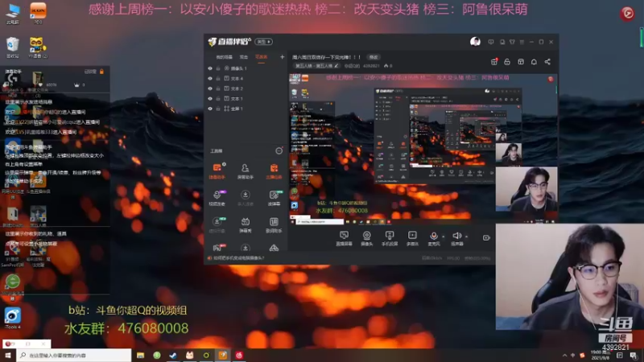The image size is (644, 362).
Task: Hide the 文本 2 layer with its eye
Action: (x=210, y=88)
